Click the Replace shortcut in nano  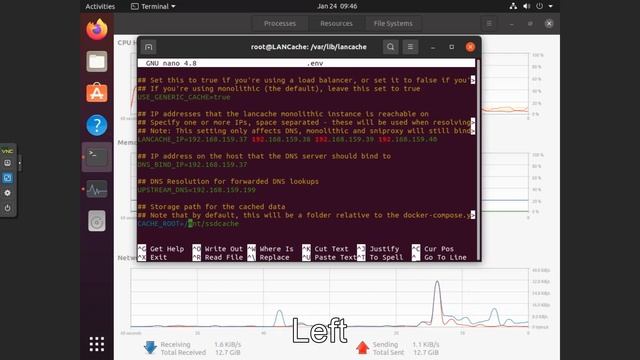(268, 257)
